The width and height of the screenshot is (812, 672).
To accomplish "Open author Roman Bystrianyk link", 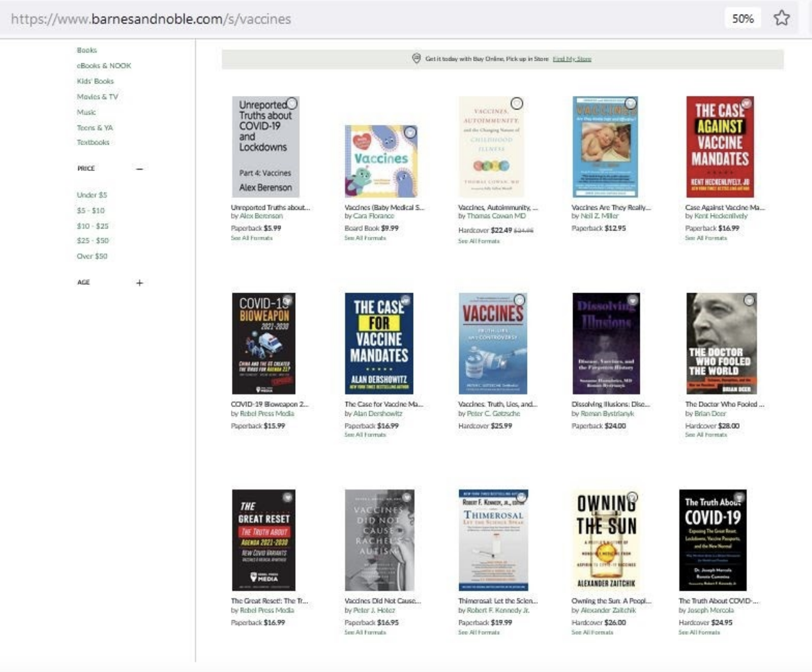I will coord(607,413).
